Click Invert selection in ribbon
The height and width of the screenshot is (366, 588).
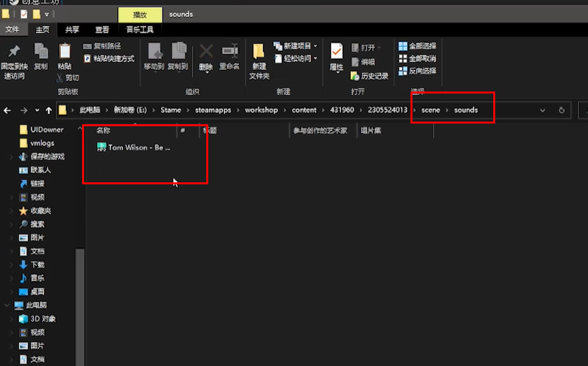click(x=417, y=71)
